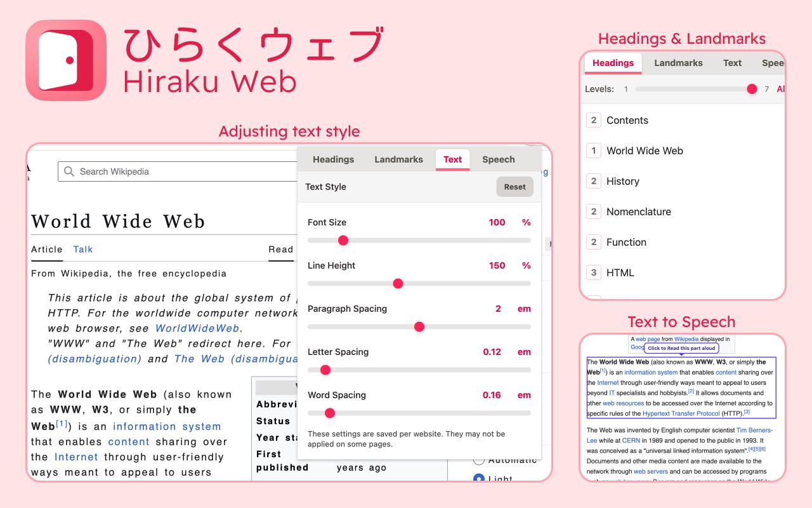This screenshot has width=812, height=508.
Task: Click the level 2 badge beside History
Action: click(594, 181)
